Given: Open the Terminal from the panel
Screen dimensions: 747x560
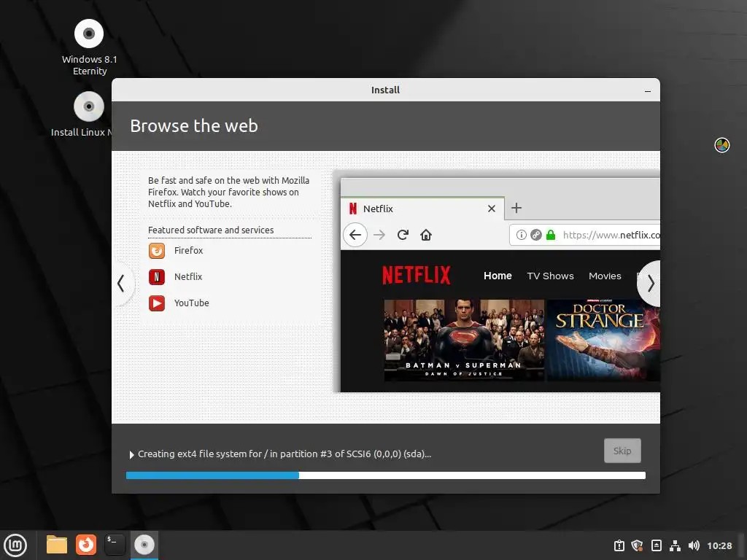Looking at the screenshot, I should tap(115, 545).
